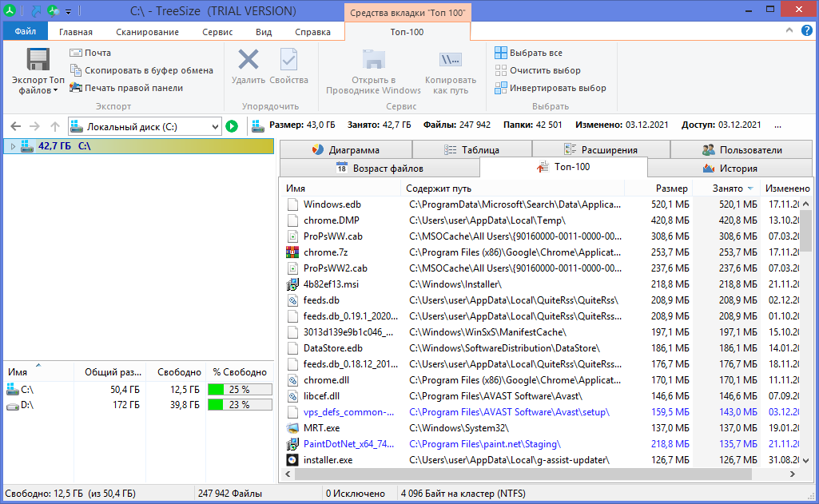Viewport: 819px width, 504px height.
Task: Select the libcef.dll file row
Action: (x=541, y=396)
